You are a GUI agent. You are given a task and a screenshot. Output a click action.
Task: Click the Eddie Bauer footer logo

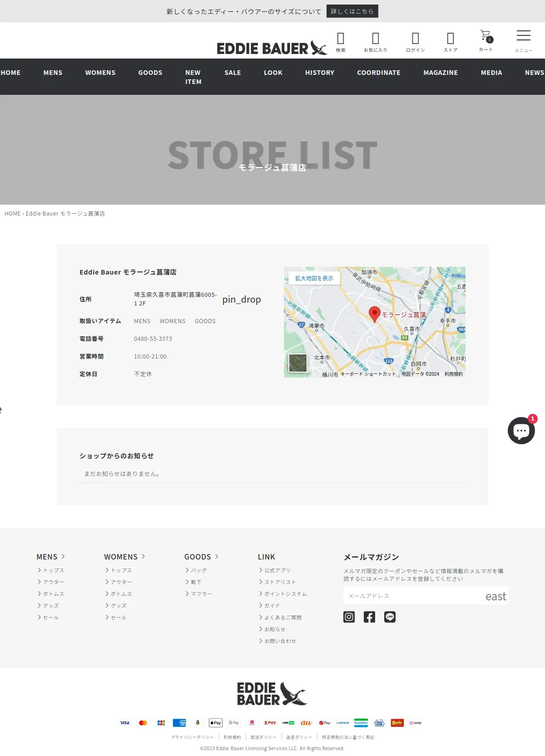click(272, 694)
